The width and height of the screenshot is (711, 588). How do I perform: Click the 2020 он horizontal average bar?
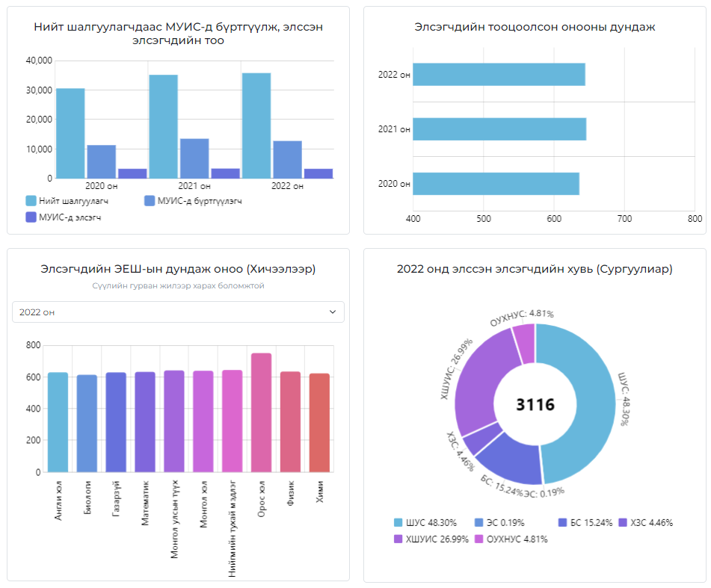click(496, 184)
